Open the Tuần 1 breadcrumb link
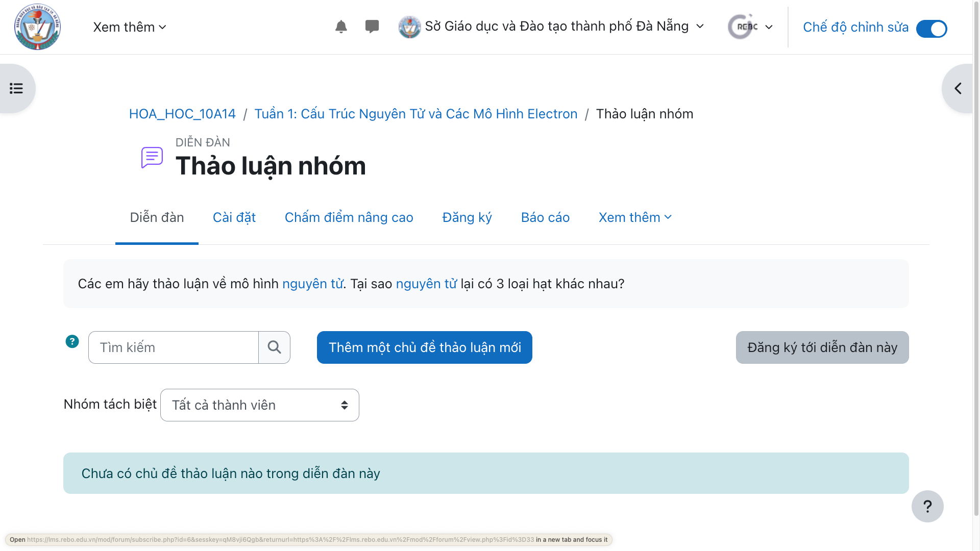This screenshot has width=980, height=551. (x=416, y=114)
